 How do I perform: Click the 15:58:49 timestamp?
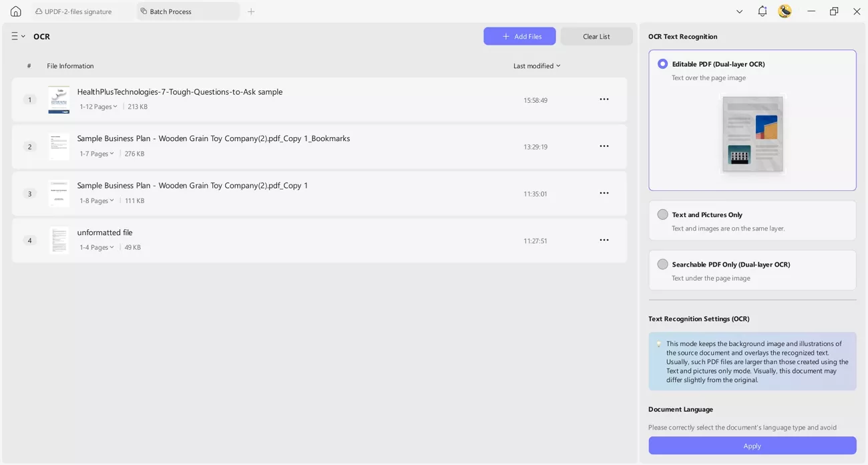click(x=535, y=100)
